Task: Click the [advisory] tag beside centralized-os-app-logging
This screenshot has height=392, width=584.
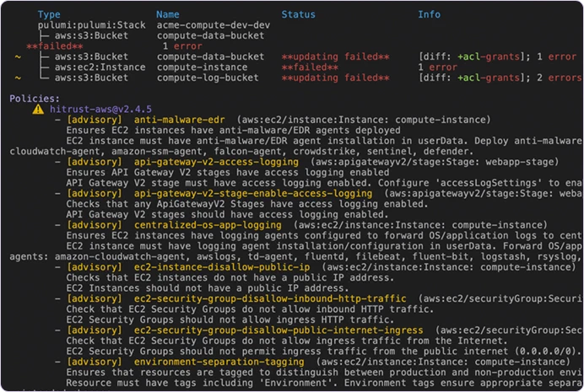Action: click(95, 225)
